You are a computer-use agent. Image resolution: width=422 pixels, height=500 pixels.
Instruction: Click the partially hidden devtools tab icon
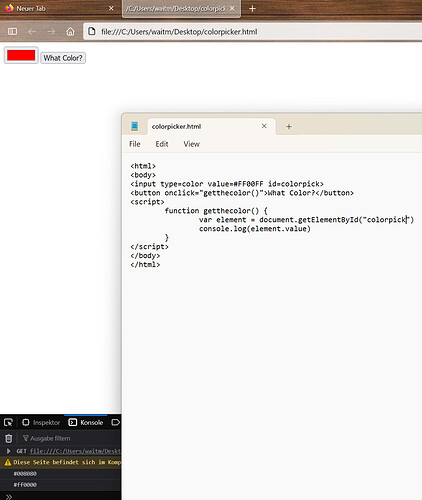pyautogui.click(x=115, y=423)
